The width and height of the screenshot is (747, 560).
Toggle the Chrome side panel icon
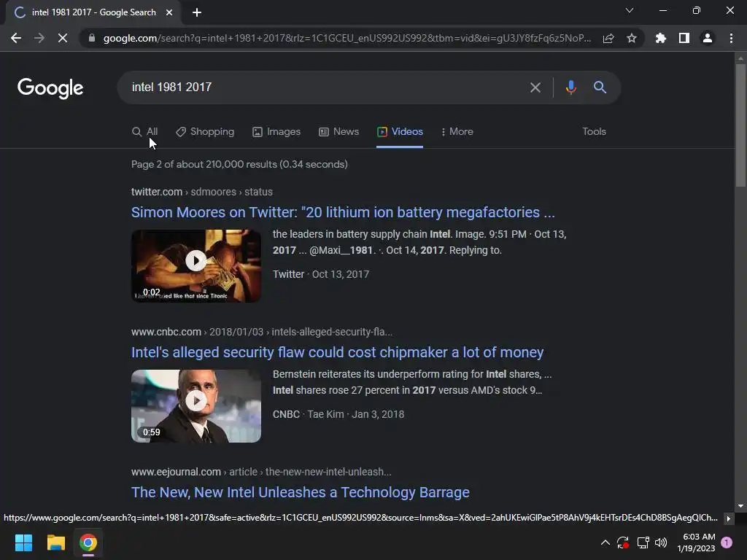(684, 38)
